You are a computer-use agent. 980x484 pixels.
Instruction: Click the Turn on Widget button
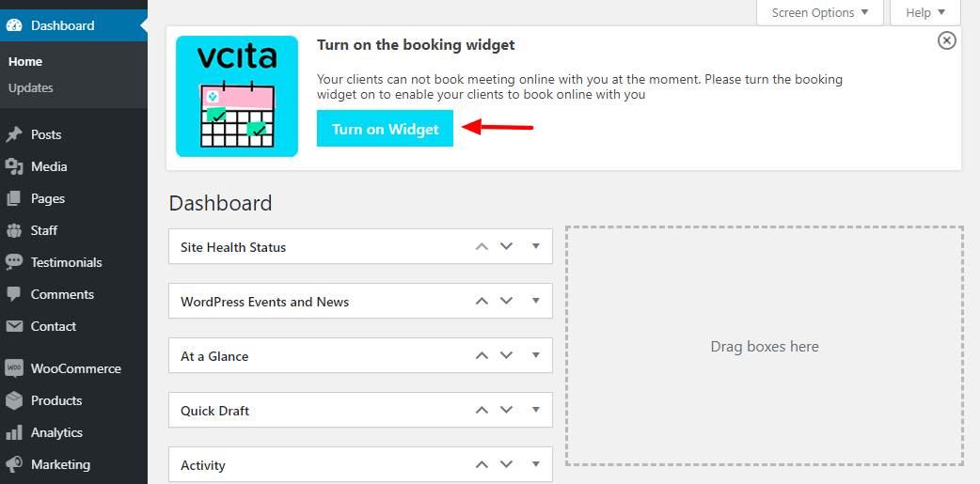[385, 129]
